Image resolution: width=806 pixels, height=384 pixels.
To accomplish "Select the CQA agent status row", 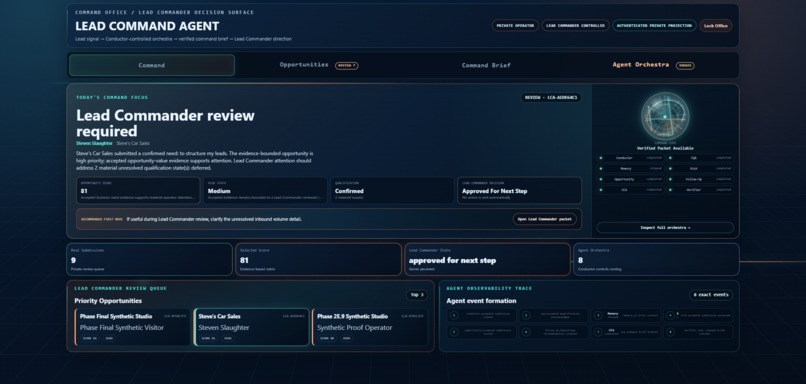I will pos(700,158).
